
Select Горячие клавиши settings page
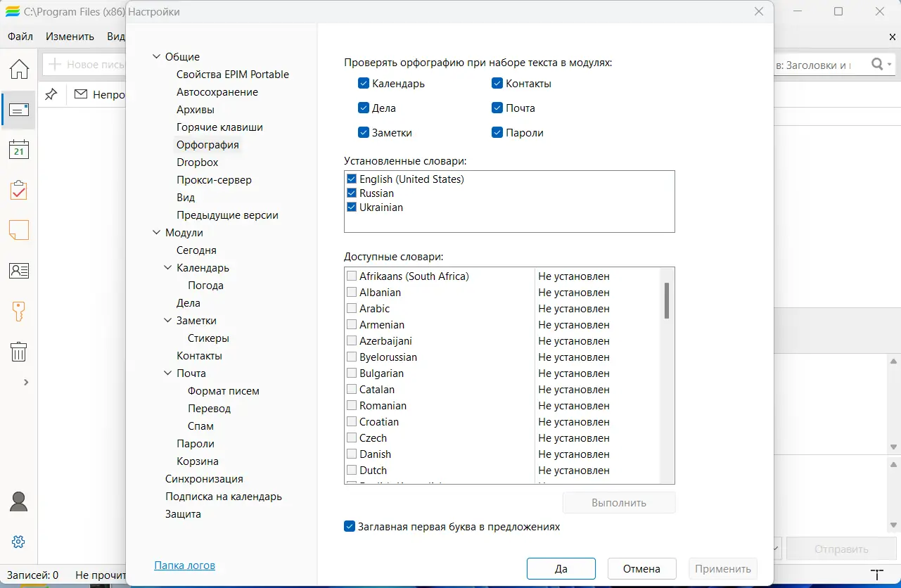(x=219, y=127)
